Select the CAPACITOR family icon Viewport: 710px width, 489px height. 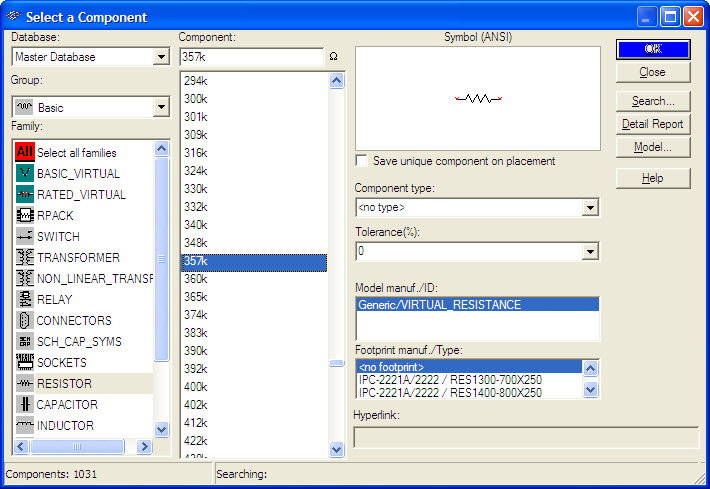[24, 404]
